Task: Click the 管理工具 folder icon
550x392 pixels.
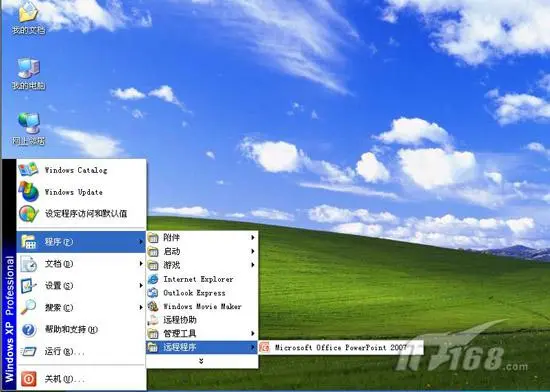Action: tap(153, 333)
